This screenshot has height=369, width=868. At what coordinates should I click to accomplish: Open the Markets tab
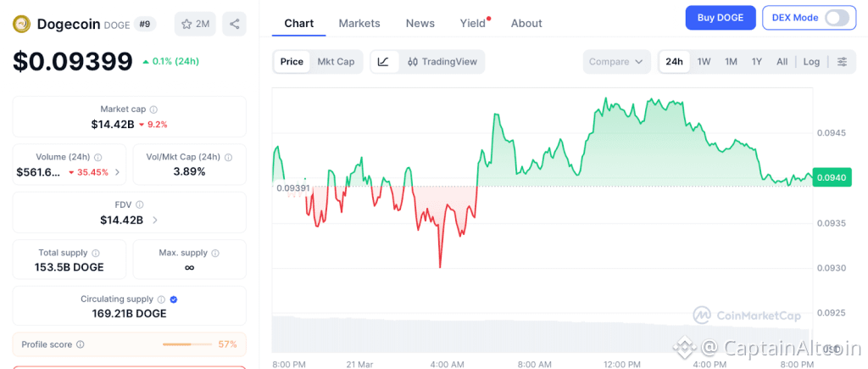tap(359, 24)
